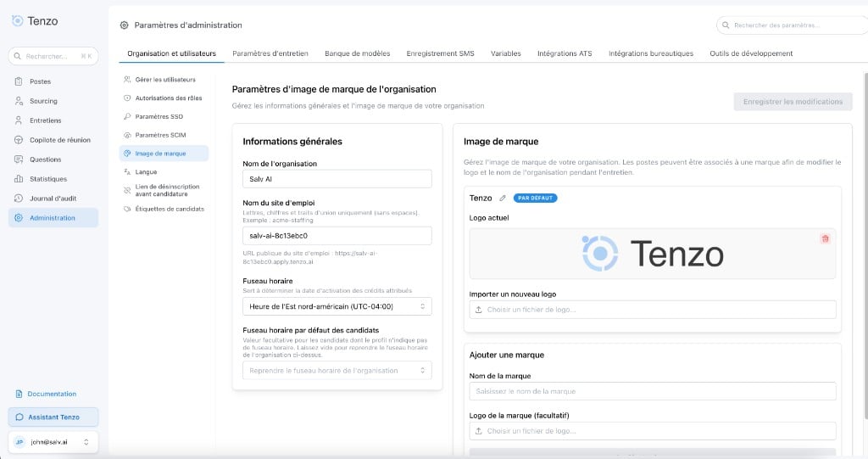
Task: Click the PAR DÉFAUT badge
Action: click(535, 198)
